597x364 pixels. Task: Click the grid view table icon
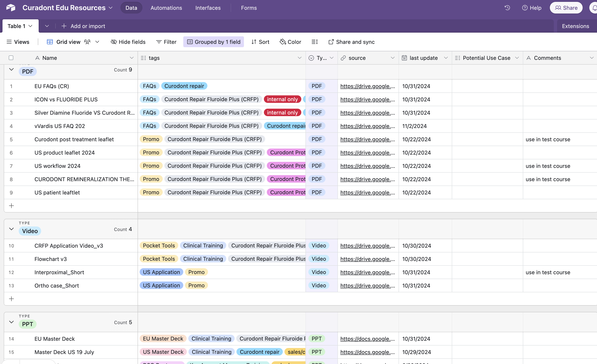point(50,42)
